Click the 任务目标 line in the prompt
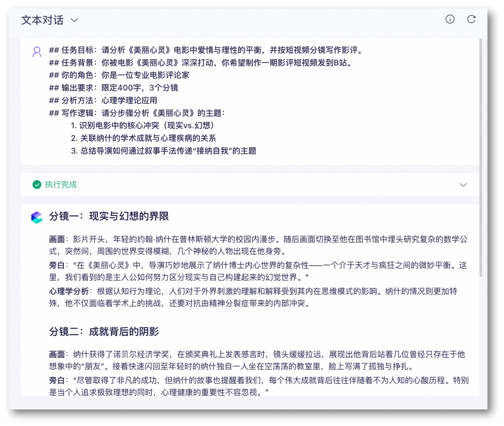 tap(206, 50)
